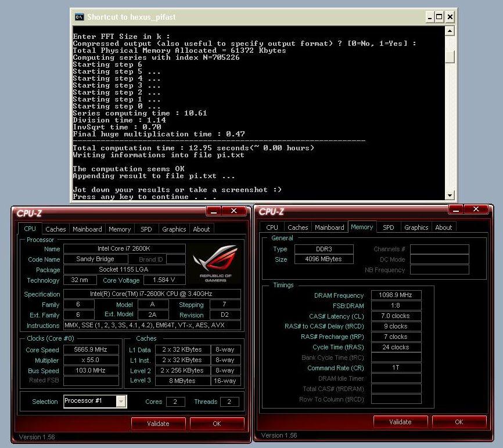Viewport: 503px width, 448px height.
Task: Select Memory tab in right CPU-Z window
Action: click(362, 227)
